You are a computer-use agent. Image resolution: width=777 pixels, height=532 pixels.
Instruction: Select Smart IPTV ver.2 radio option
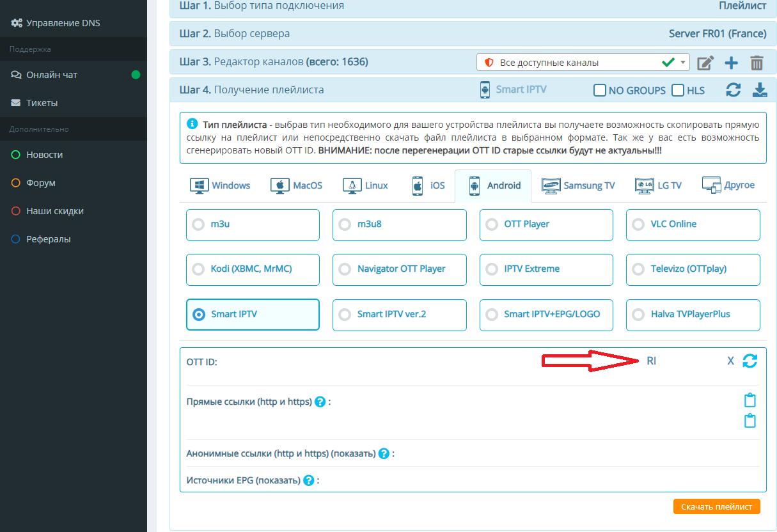click(400, 315)
